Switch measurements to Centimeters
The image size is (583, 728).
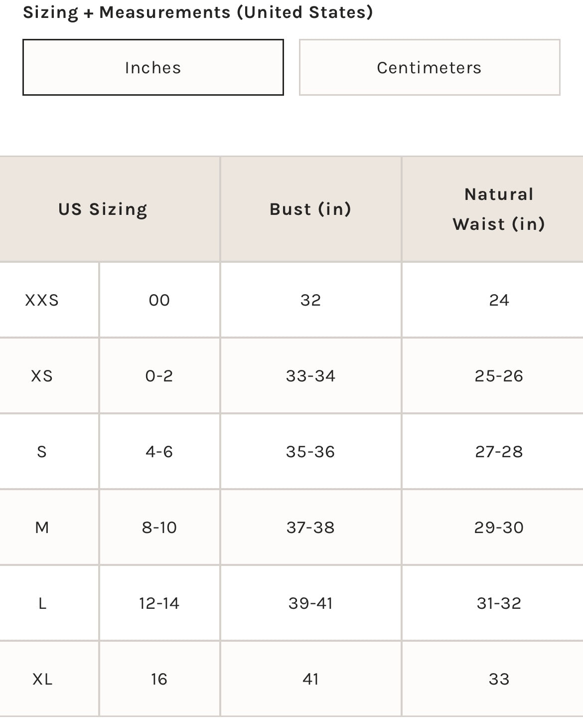pyautogui.click(x=429, y=67)
